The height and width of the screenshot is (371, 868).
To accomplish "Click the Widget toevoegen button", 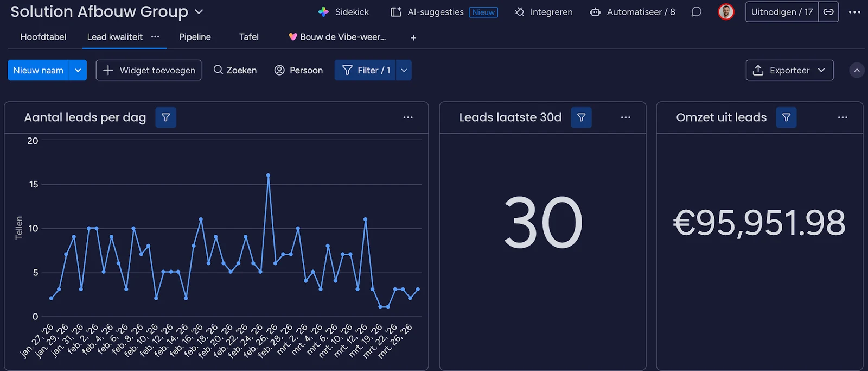I will (x=149, y=70).
